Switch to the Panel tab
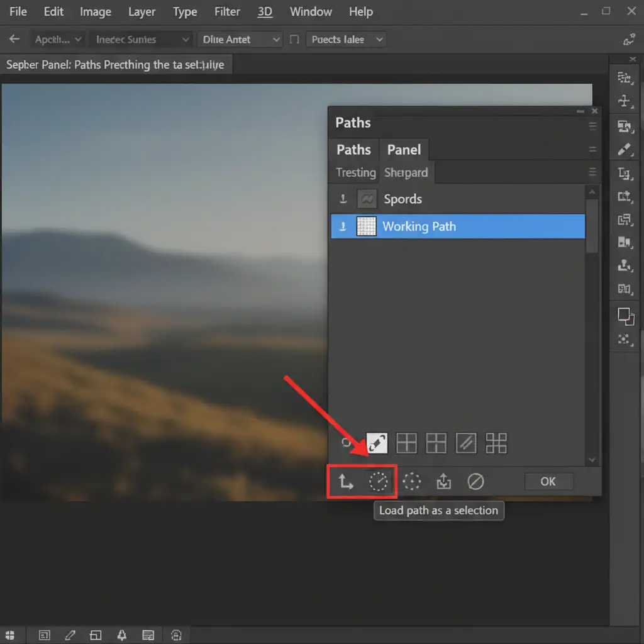The image size is (644, 644). (404, 150)
